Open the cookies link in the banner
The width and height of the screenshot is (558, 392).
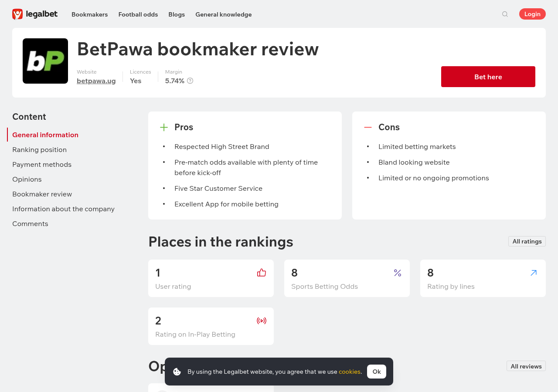(x=350, y=372)
